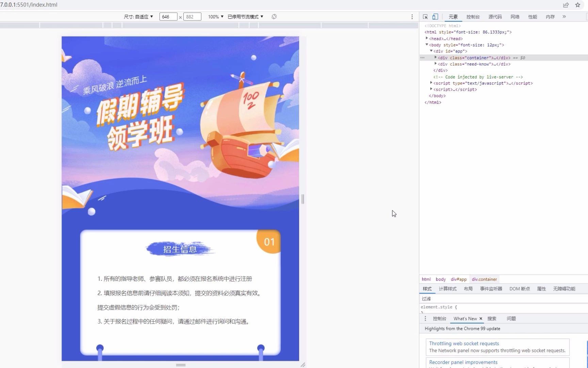The width and height of the screenshot is (588, 368).
Task: Click the element.style rule
Action: click(x=439, y=307)
